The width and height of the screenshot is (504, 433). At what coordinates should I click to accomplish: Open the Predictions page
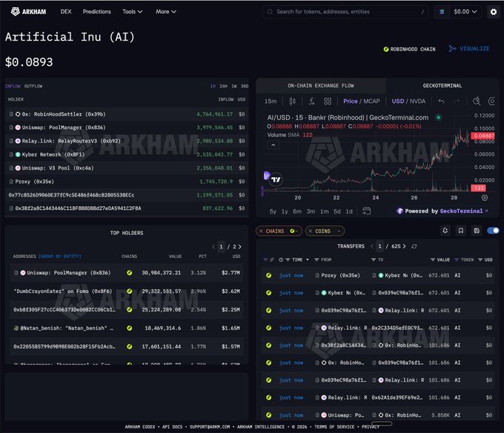click(97, 12)
